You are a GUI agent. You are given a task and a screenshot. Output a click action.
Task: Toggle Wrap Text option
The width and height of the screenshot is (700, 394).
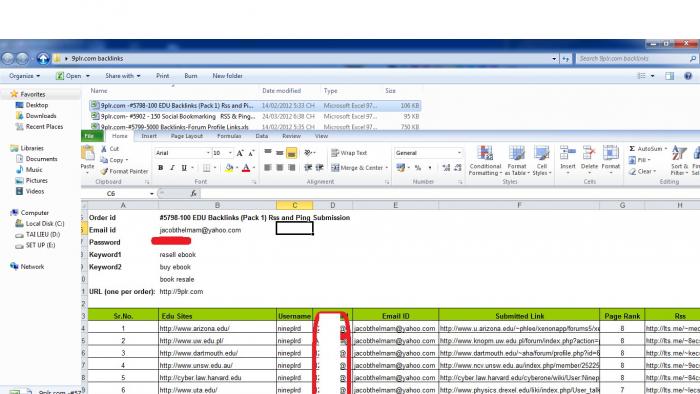click(x=349, y=153)
